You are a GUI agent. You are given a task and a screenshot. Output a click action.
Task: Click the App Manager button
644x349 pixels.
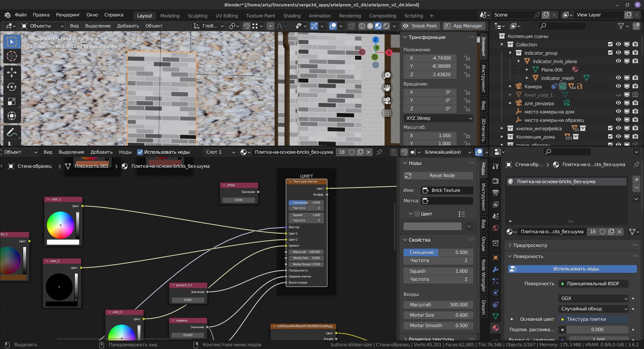(x=464, y=26)
